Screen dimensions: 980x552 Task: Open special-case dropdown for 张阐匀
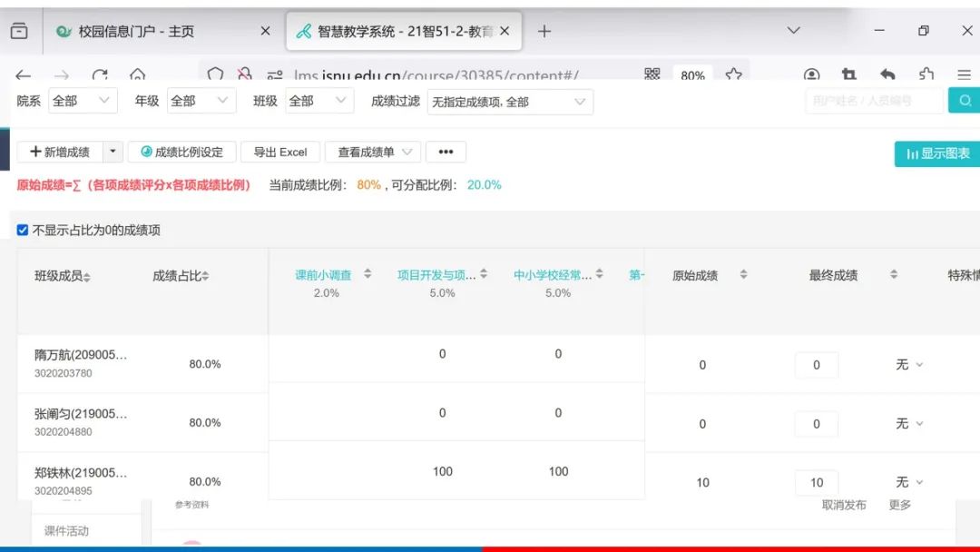(908, 423)
